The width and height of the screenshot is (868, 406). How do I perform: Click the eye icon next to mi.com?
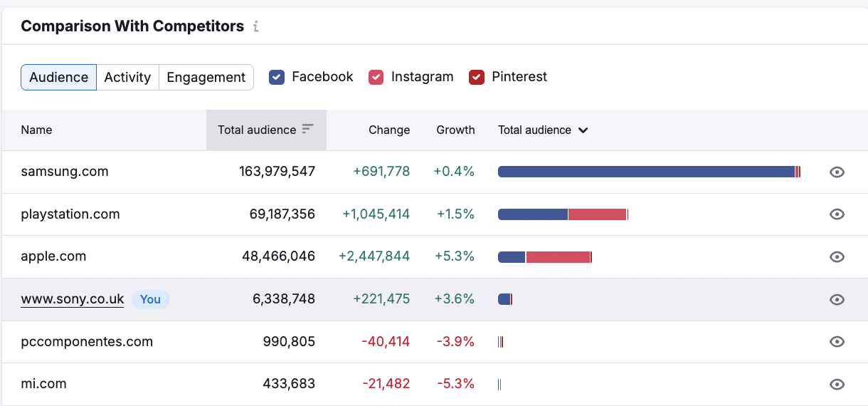[x=837, y=385]
